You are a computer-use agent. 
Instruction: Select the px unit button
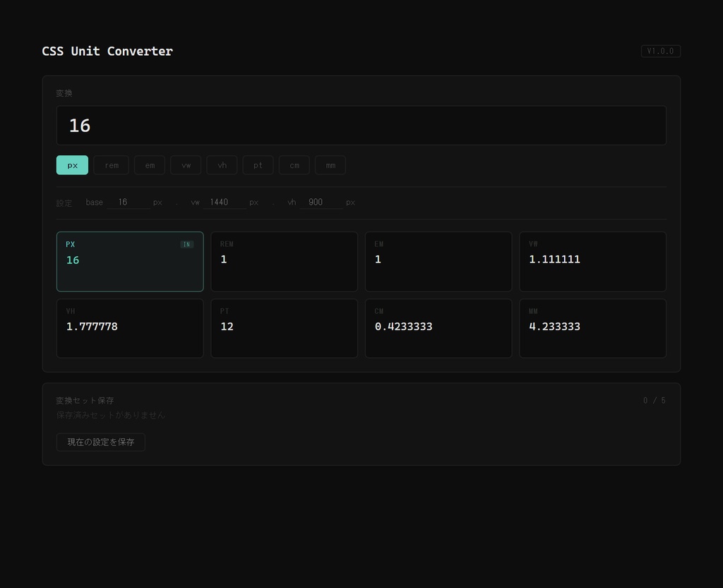click(x=72, y=165)
